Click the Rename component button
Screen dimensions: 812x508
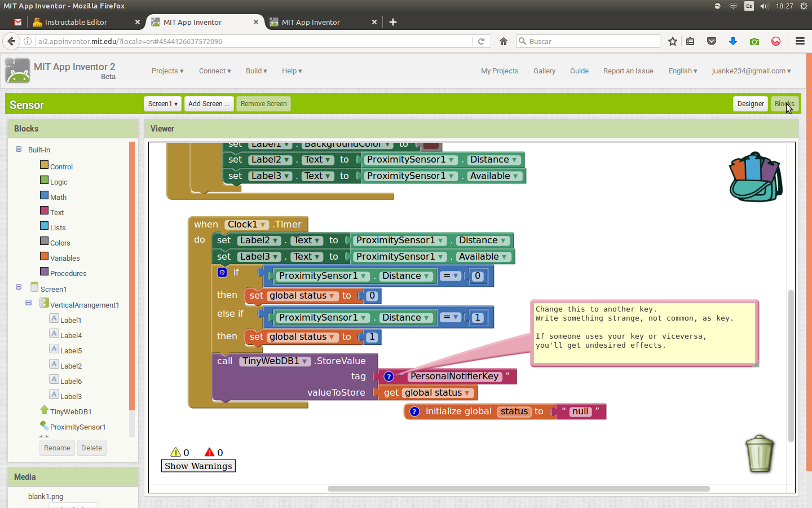pyautogui.click(x=57, y=448)
